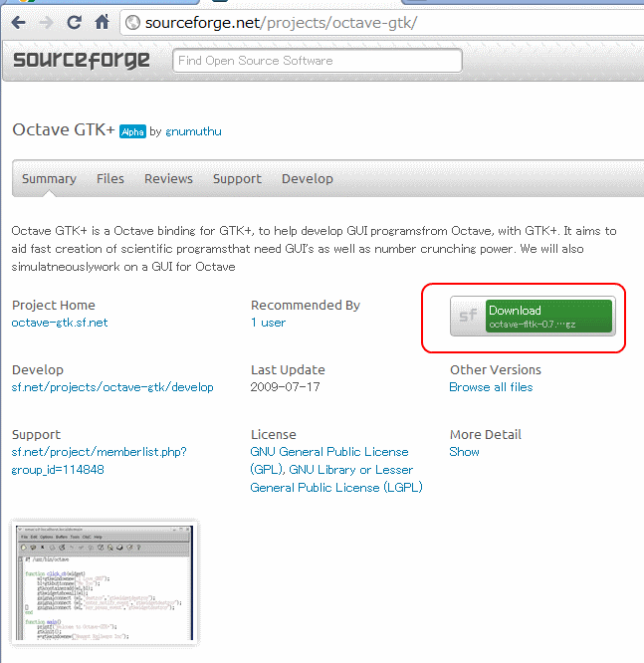The image size is (644, 663).
Task: Select the Develop tab
Action: 308,179
